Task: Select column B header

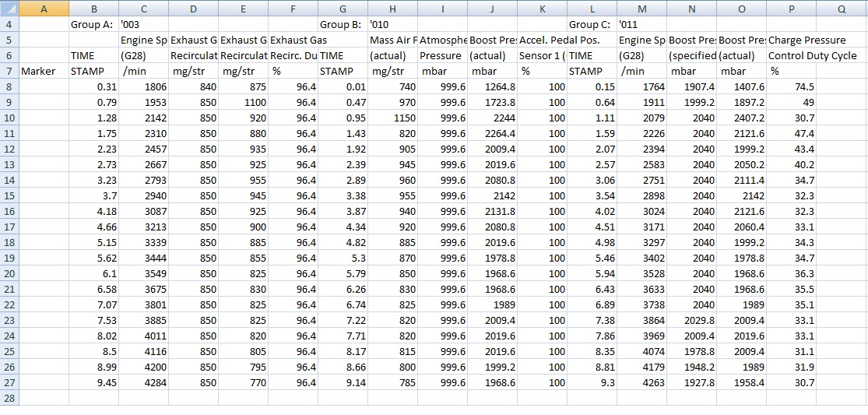Action: [93, 9]
